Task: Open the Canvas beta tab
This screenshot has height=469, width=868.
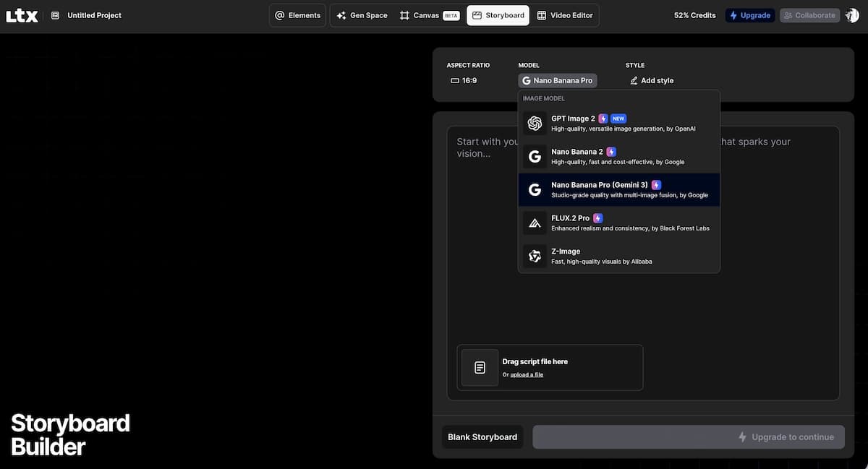Action: (x=429, y=15)
